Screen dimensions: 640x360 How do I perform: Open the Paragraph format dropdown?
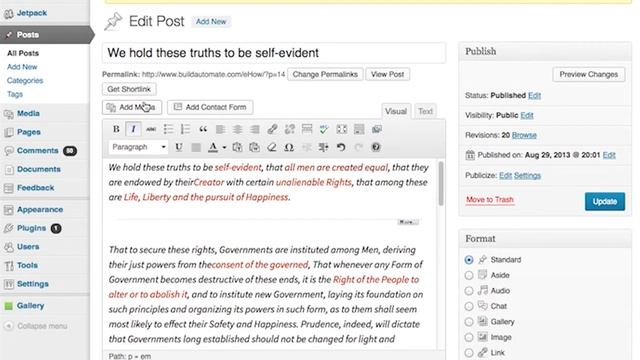(138, 147)
